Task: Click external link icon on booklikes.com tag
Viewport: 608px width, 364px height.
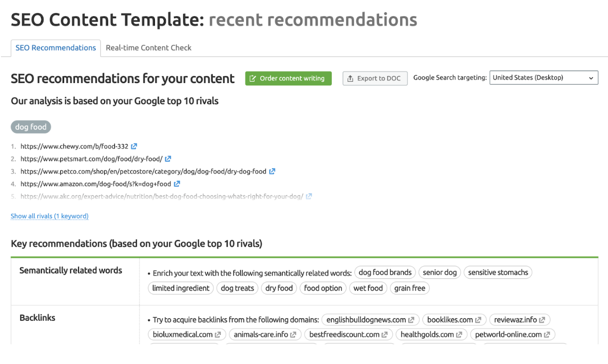Action: tap(478, 320)
